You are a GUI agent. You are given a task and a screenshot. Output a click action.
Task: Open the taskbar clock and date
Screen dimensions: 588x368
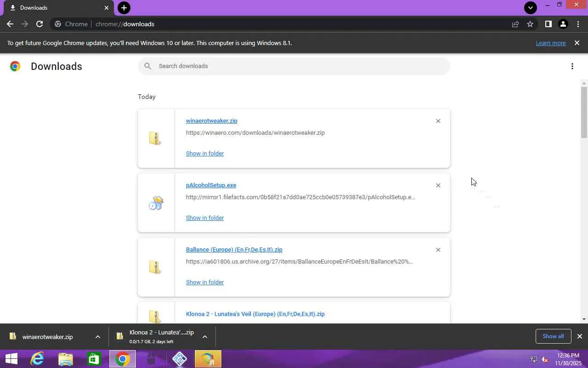(x=569, y=359)
